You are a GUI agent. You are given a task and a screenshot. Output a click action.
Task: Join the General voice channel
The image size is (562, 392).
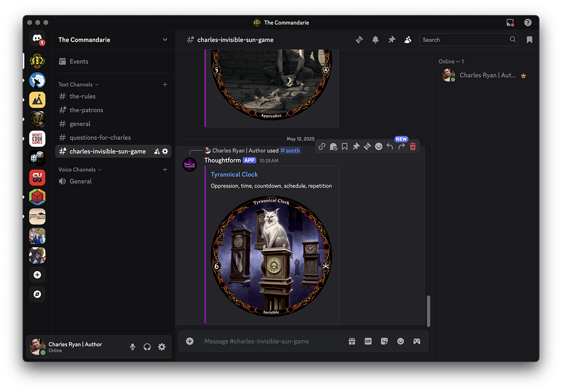[x=113, y=181]
